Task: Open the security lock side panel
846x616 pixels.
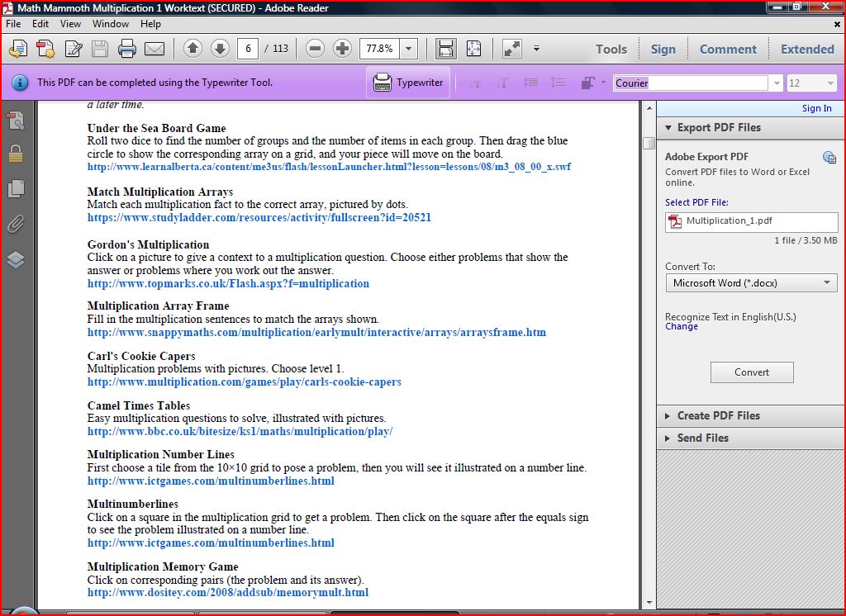Action: click(x=16, y=154)
